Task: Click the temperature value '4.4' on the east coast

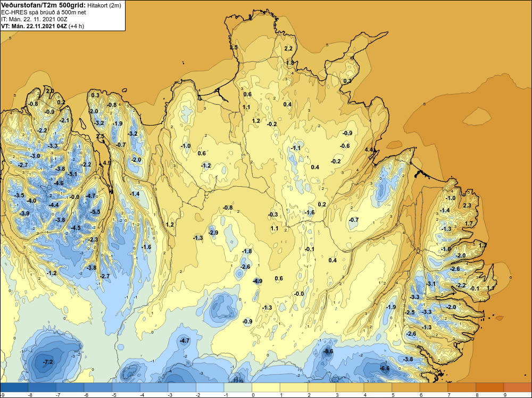Action: (369, 150)
